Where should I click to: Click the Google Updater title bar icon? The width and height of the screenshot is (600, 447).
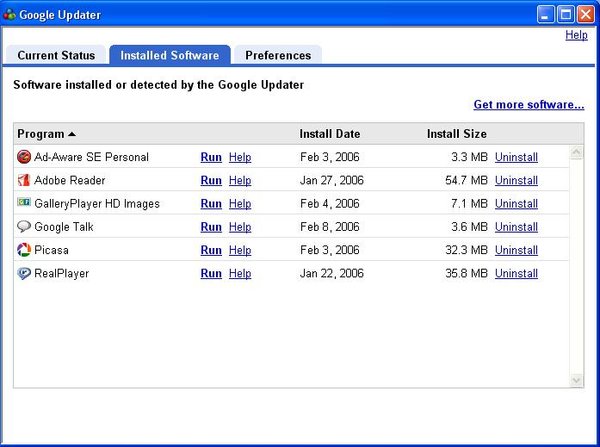(x=11, y=14)
